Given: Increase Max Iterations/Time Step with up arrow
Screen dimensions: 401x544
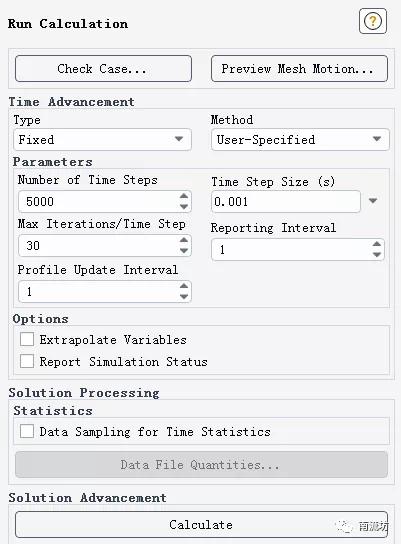Looking at the screenshot, I should [x=184, y=240].
